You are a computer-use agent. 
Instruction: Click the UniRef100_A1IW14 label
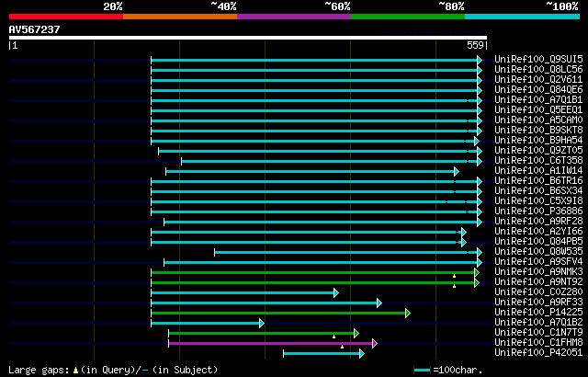pos(538,171)
